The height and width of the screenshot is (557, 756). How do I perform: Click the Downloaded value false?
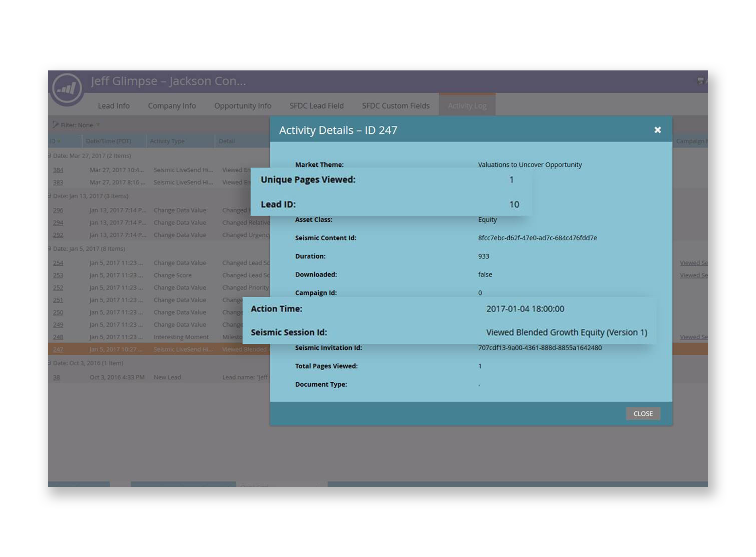[485, 275]
